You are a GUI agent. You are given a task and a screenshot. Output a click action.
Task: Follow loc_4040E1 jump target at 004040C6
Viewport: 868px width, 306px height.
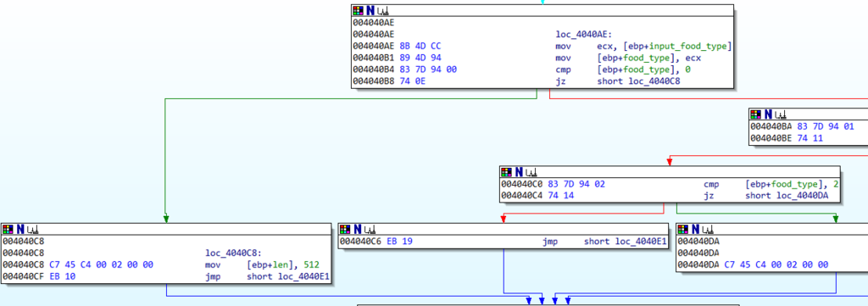pyautogui.click(x=625, y=242)
